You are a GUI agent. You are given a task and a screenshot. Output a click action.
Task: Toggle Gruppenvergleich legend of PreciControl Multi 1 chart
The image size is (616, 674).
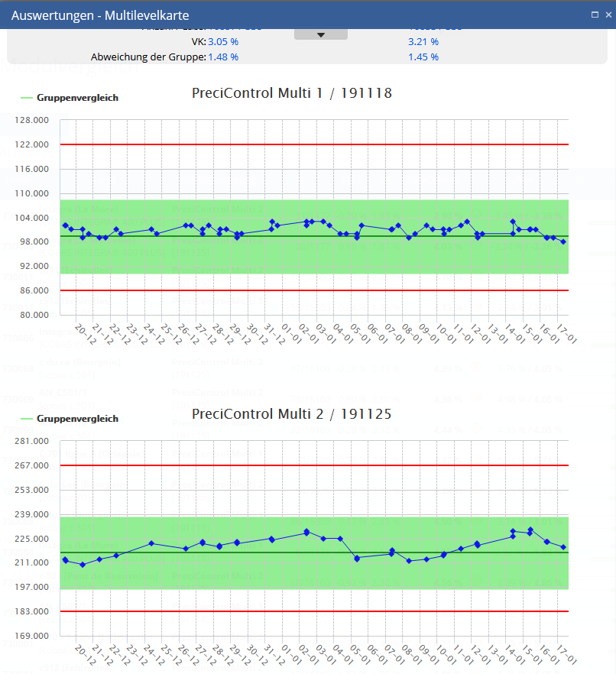pos(70,98)
